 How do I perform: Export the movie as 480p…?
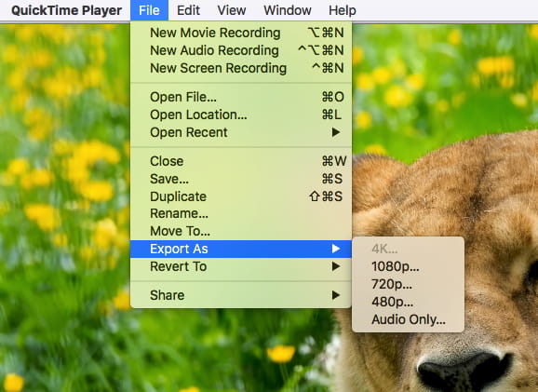(x=408, y=302)
